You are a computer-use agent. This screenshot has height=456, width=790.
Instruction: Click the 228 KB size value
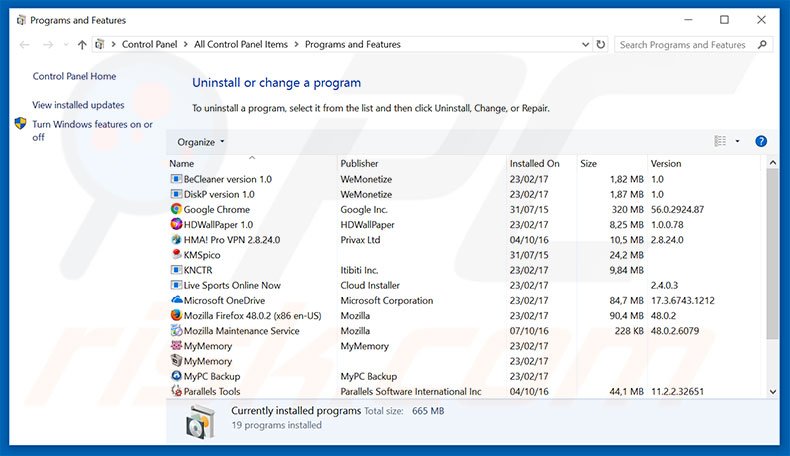[629, 331]
